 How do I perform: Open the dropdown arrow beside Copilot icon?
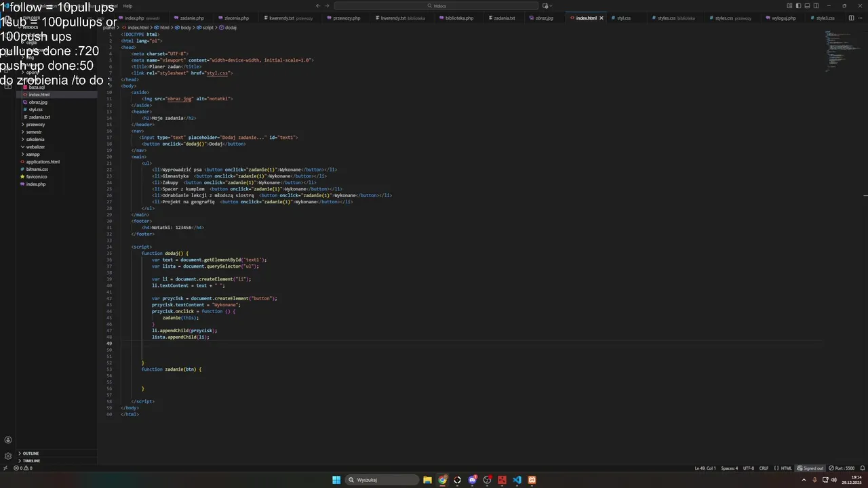click(x=551, y=5)
